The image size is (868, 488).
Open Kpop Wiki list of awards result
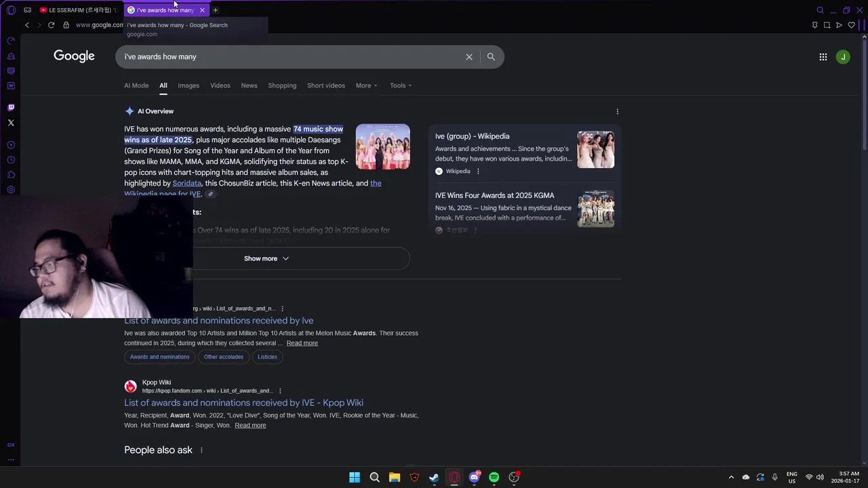(243, 403)
